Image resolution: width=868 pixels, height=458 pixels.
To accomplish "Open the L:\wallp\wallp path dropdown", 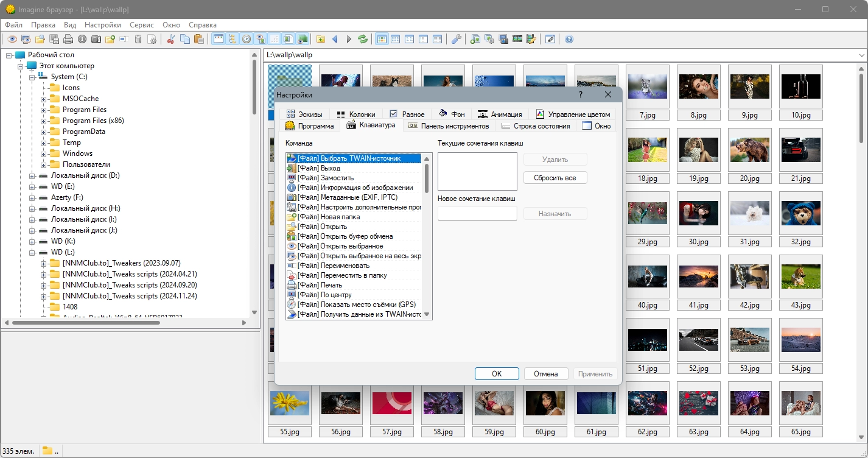I will tap(861, 55).
